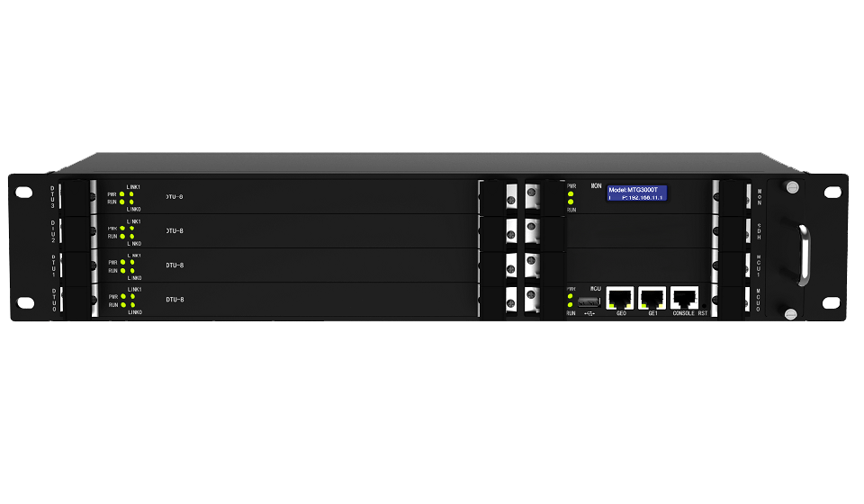
Task: Click the DTU-8 label on top card
Action: point(175,196)
